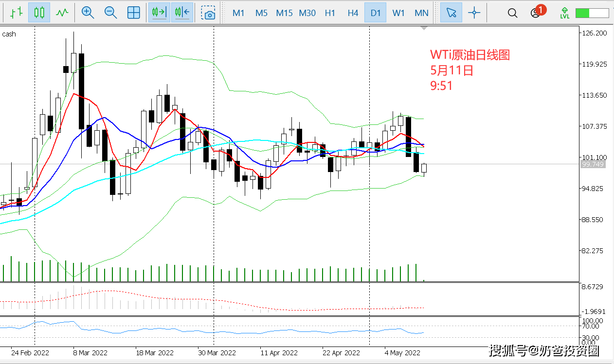Click price level 107.375 on axis
Screen dimensions: 614x364
tap(595, 126)
